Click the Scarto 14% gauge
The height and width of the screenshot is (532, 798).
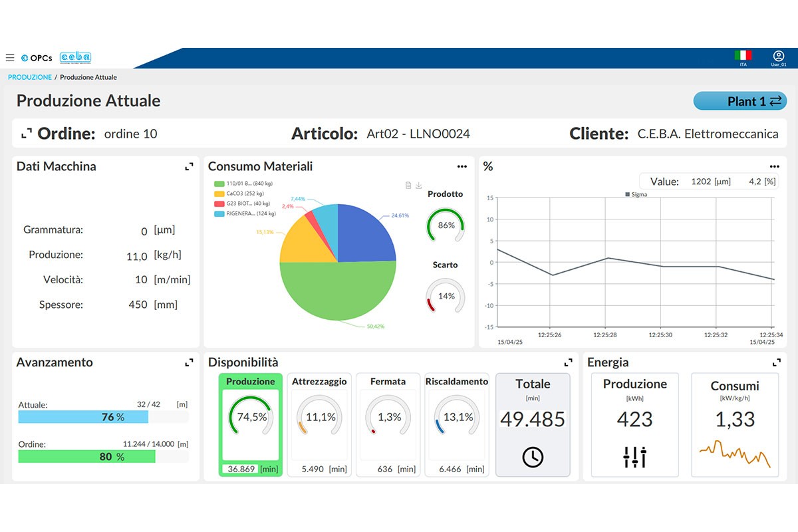pyautogui.click(x=446, y=296)
